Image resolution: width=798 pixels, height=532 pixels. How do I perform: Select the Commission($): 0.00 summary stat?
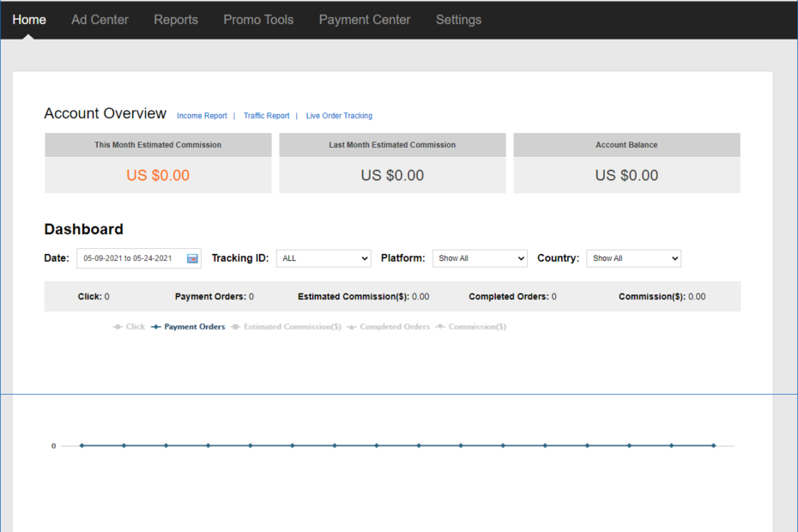point(662,296)
